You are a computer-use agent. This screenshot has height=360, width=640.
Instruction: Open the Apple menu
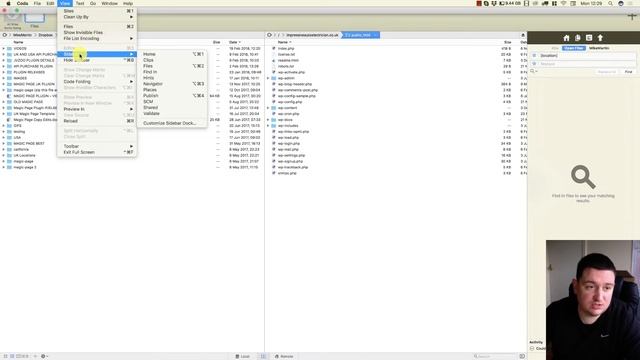8,3
